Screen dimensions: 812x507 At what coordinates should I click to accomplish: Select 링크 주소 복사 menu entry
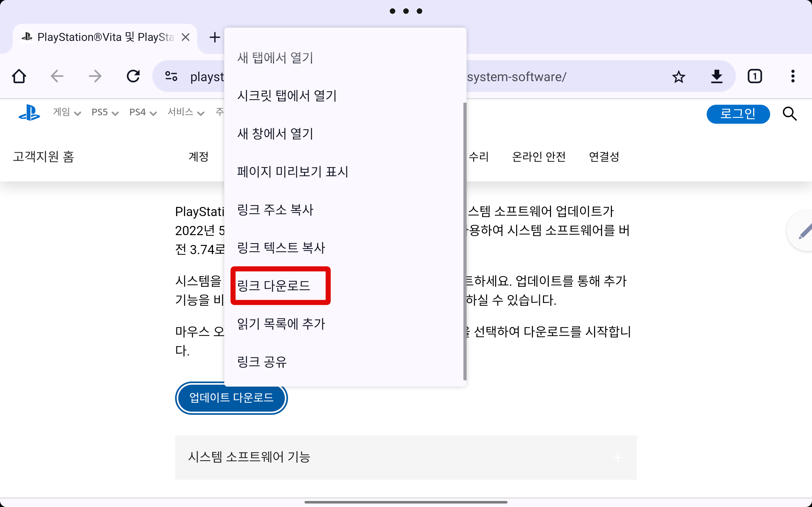pos(275,210)
